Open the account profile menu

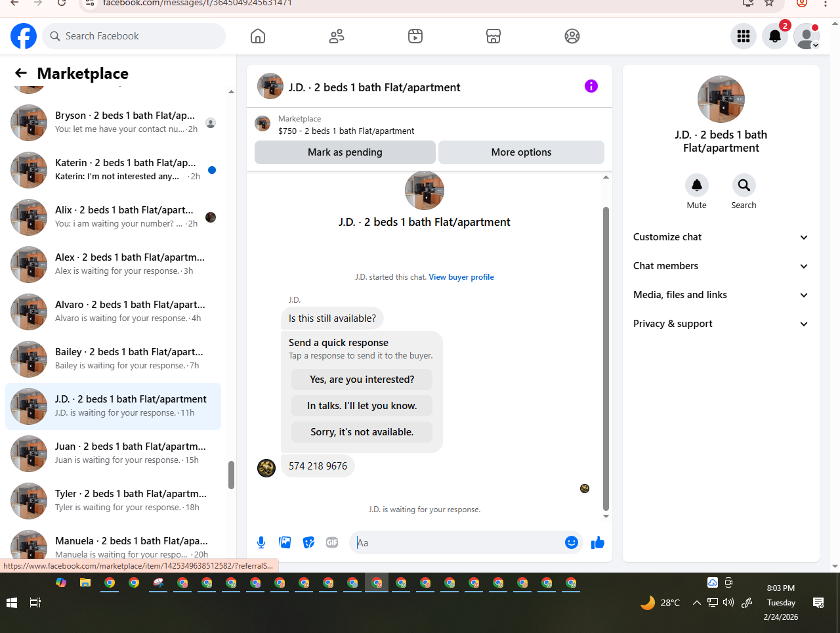click(x=807, y=36)
